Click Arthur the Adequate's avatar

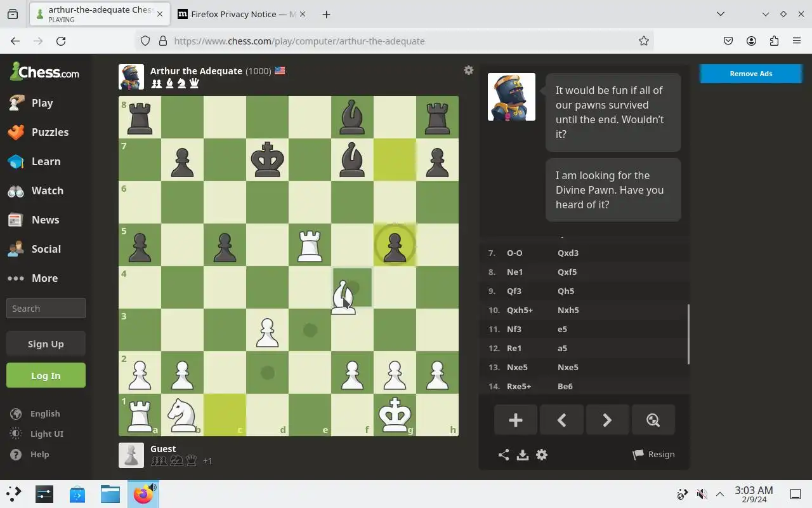pos(131,77)
